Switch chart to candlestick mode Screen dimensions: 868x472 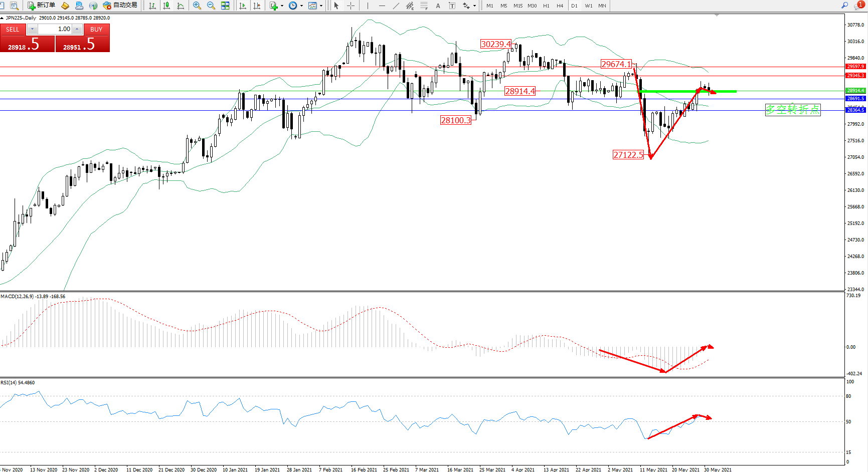click(x=166, y=6)
